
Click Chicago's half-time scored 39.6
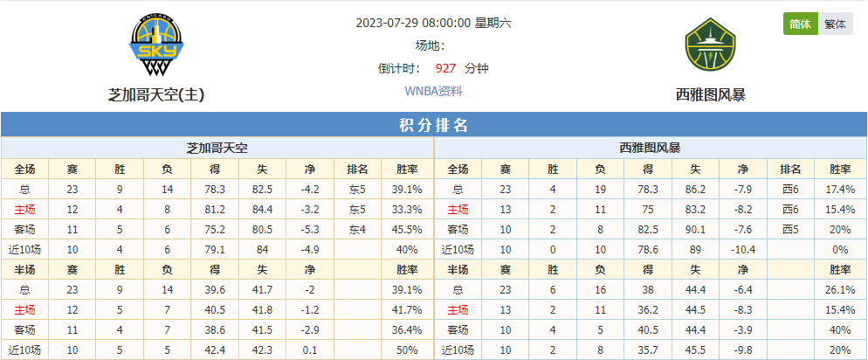(x=215, y=290)
